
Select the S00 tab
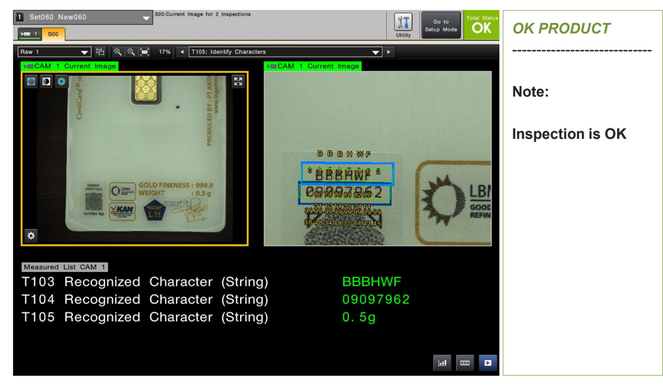[53, 34]
